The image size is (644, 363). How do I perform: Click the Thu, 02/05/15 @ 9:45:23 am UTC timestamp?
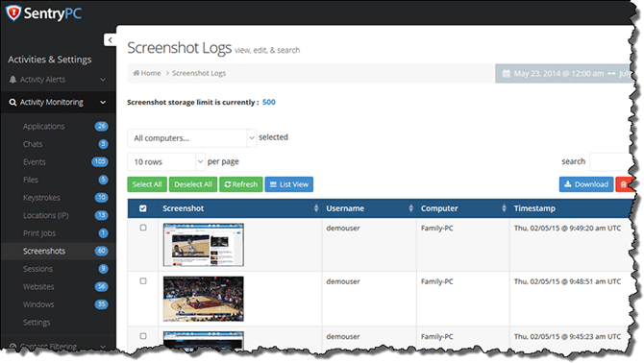pyautogui.click(x=567, y=336)
